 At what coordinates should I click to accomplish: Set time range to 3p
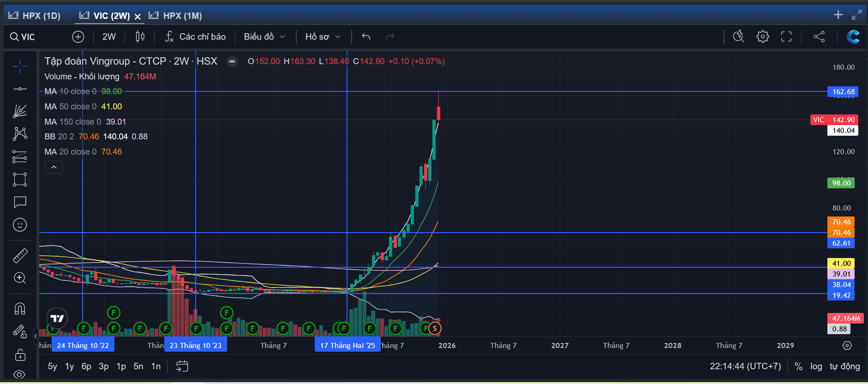pos(104,366)
